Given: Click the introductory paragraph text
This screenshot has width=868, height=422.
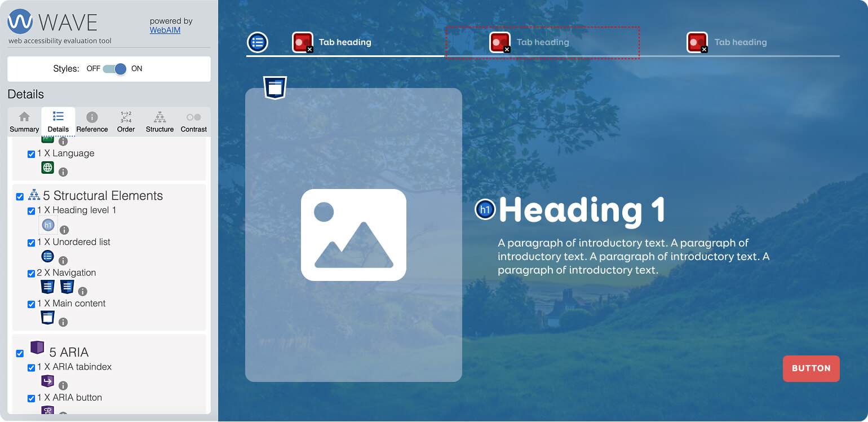Looking at the screenshot, I should (634, 257).
